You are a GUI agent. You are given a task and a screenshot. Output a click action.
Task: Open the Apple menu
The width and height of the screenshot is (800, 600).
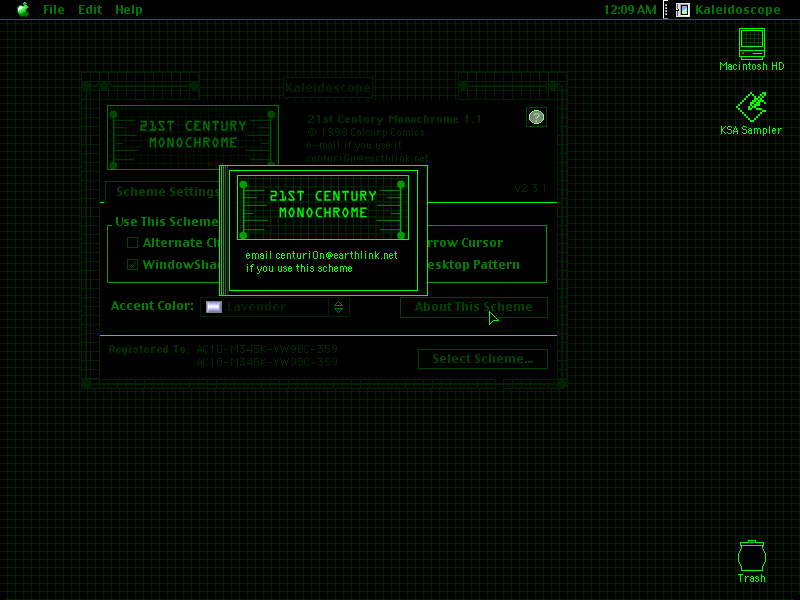(23, 10)
